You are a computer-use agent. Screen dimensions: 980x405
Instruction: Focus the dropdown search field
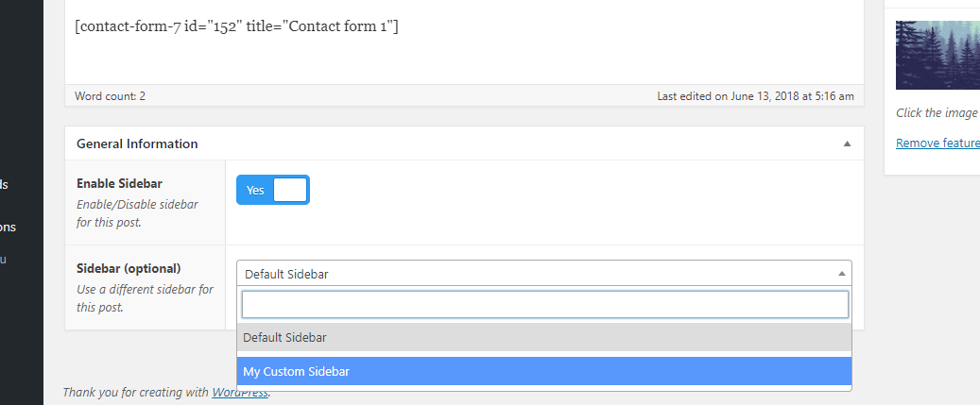point(544,304)
